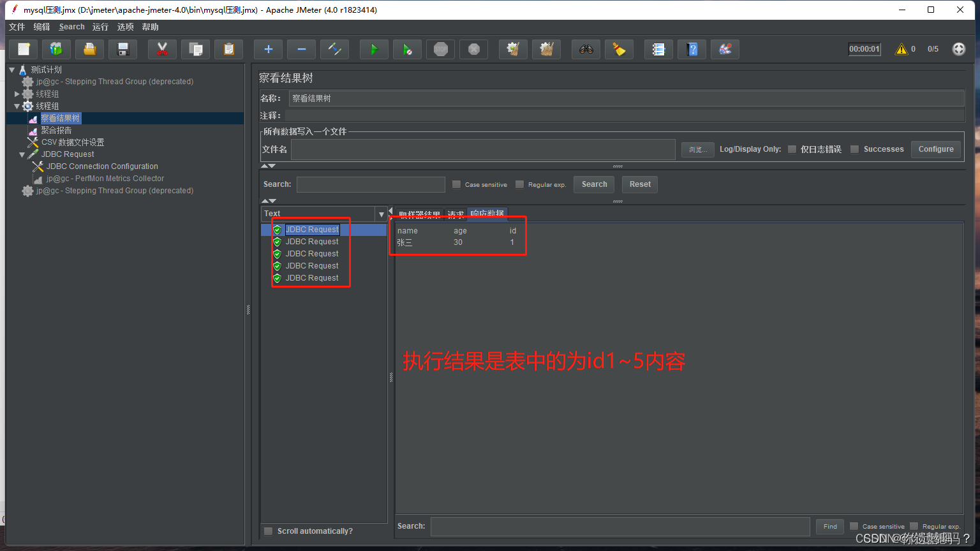
Task: Open the 运行 menu
Action: pos(100,27)
